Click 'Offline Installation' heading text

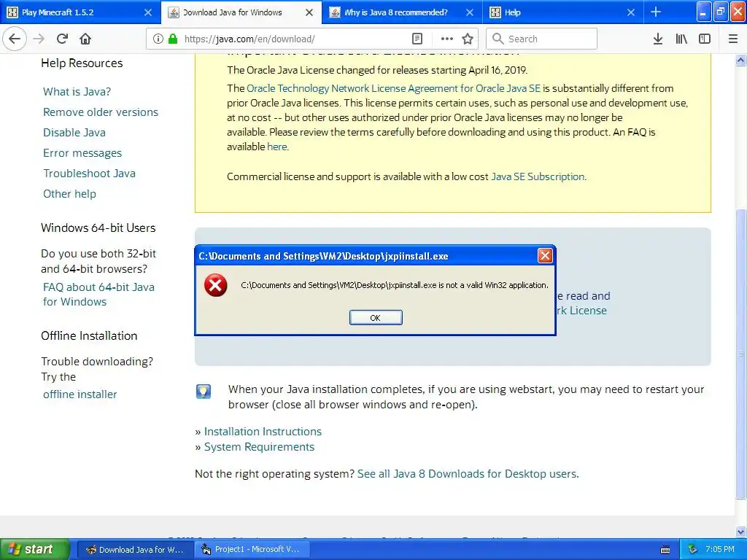[x=89, y=335]
